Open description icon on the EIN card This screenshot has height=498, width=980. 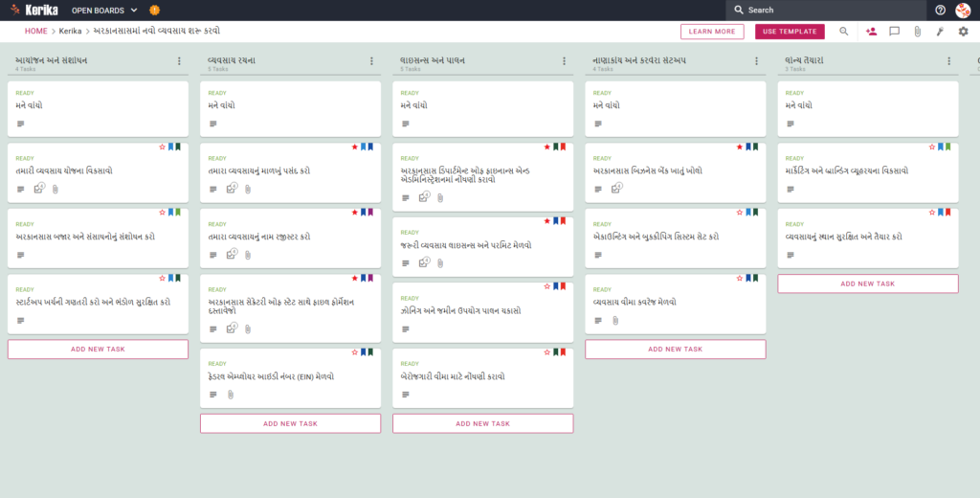point(213,395)
